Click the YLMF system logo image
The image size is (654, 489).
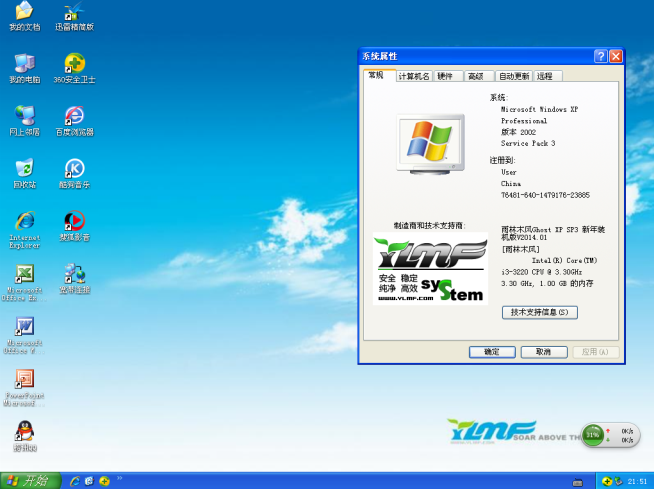click(430, 268)
